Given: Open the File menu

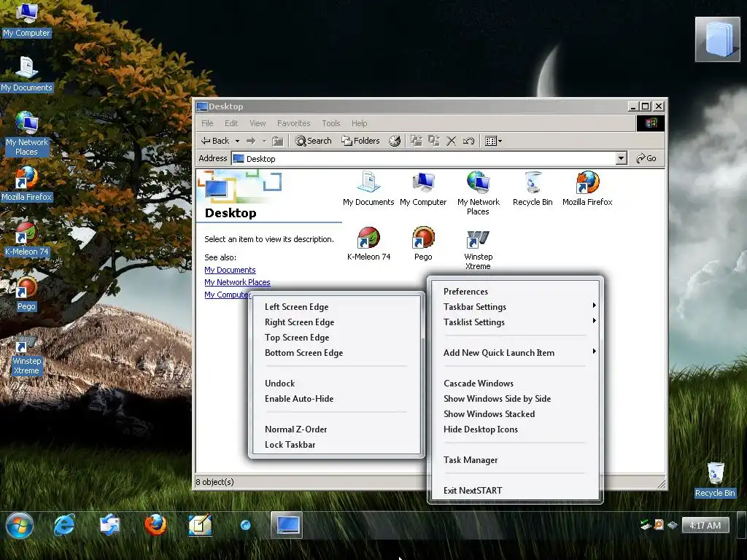Looking at the screenshot, I should [207, 123].
